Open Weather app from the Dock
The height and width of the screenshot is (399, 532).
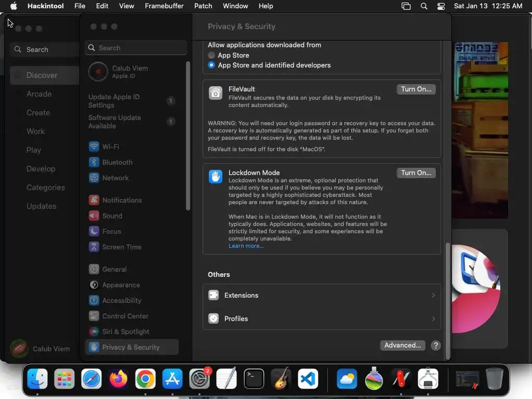pos(347,379)
